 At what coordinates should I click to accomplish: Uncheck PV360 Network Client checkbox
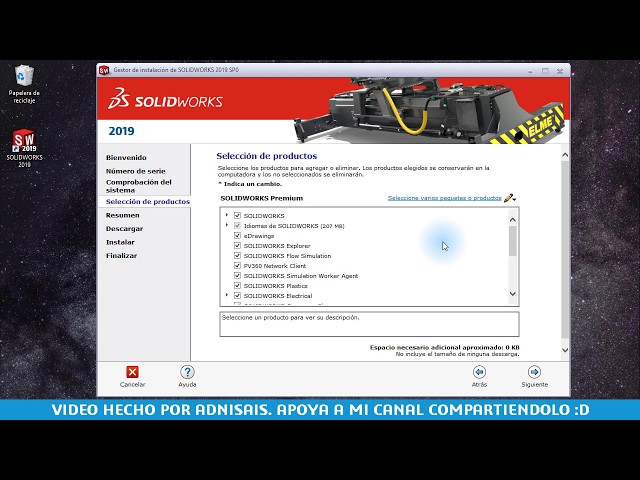point(237,265)
